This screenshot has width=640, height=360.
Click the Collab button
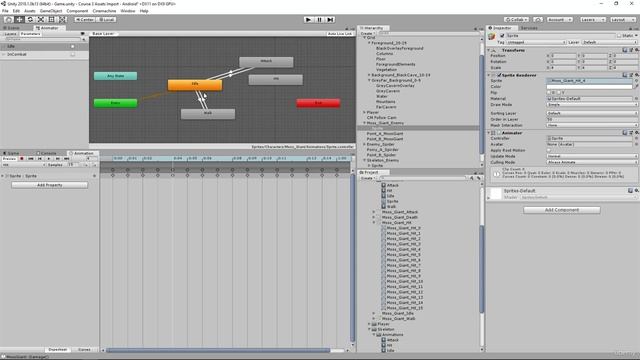pos(516,20)
